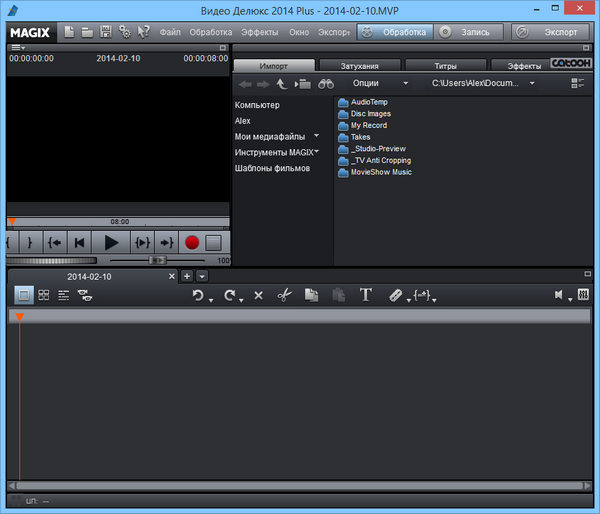
Task: Click the undo arrow icon
Action: coord(199,295)
